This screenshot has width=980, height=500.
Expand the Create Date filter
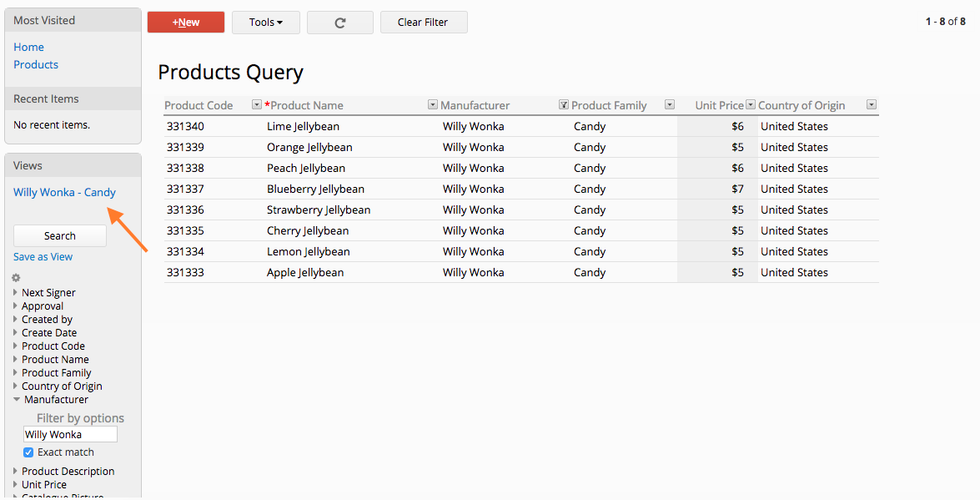coord(16,332)
